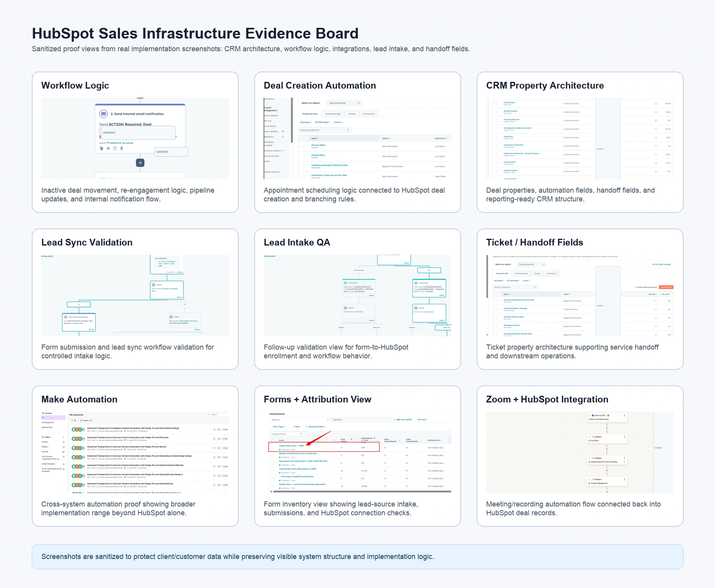Check the Architectural Blueprint Delivery Date deal row checkbox
Viewport: 715px width, 588px height.
(x=303, y=166)
